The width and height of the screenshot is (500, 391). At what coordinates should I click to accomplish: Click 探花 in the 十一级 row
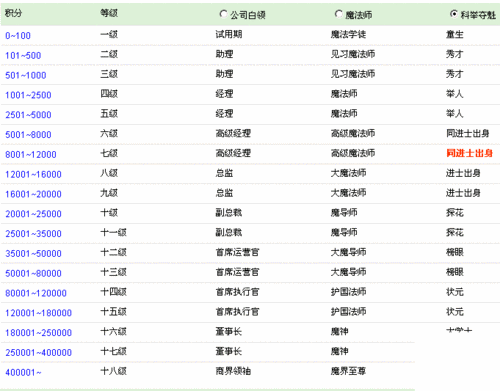click(455, 232)
